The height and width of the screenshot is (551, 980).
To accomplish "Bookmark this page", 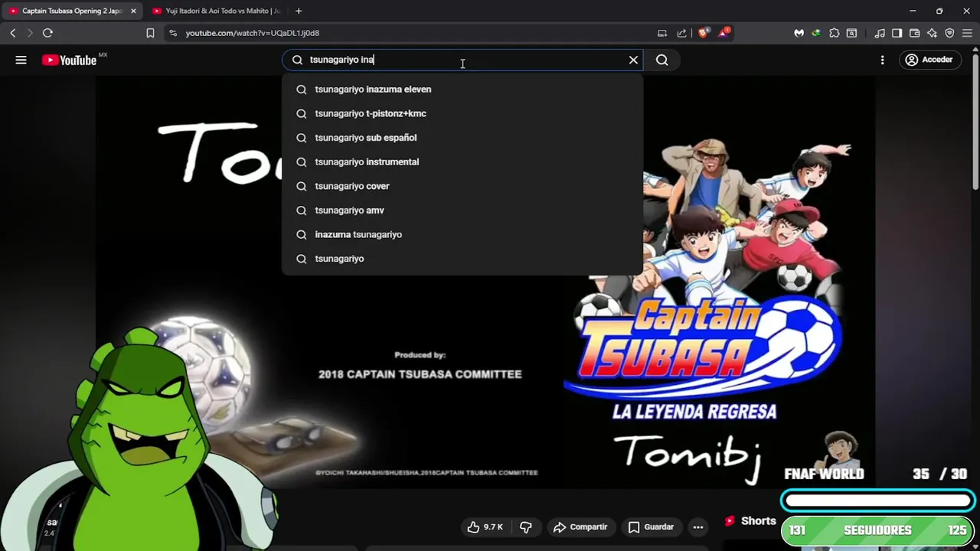I will pos(150,33).
